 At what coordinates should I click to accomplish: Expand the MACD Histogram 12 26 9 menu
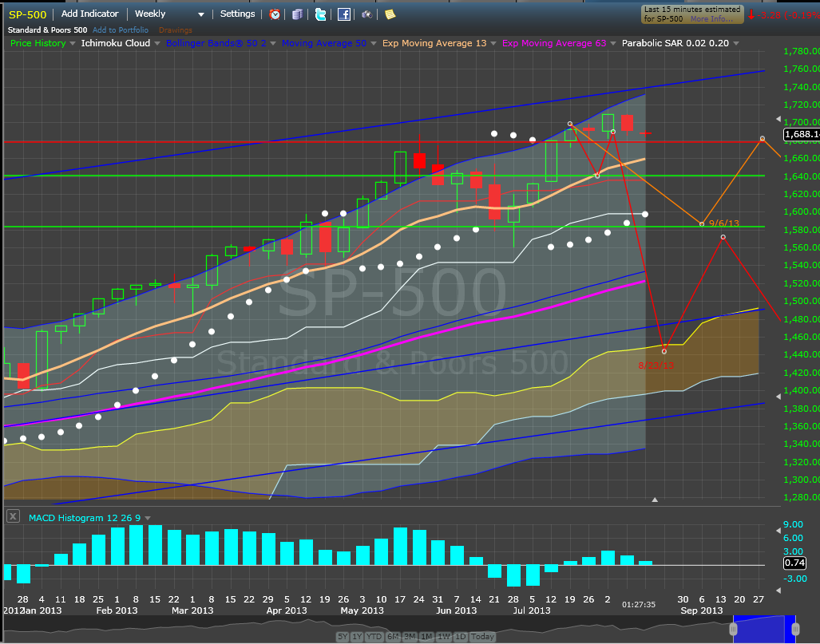coord(148,518)
